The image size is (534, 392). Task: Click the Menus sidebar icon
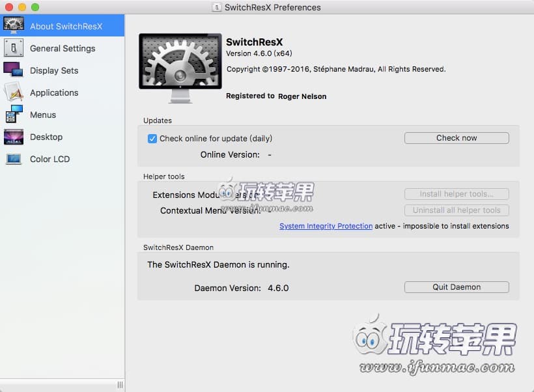[14, 114]
